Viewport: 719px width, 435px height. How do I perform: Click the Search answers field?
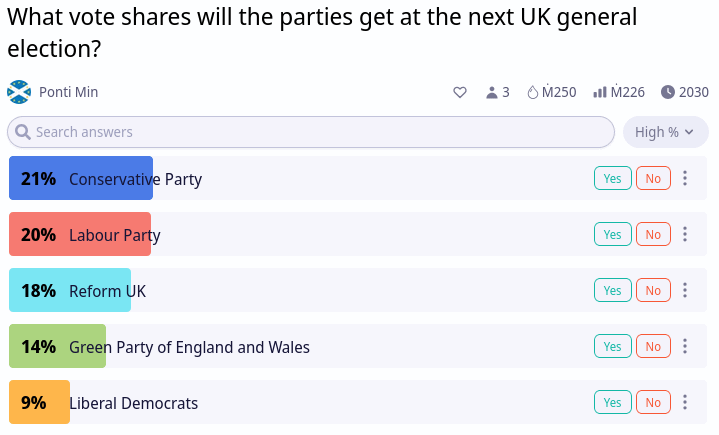[311, 132]
